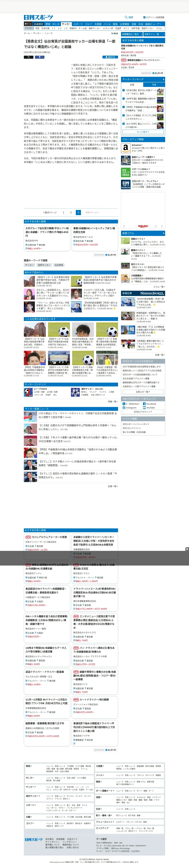Image resolution: width=189 pixels, height=868 pixels.
Task: Go to pagination page 2
Action: pos(71,213)
